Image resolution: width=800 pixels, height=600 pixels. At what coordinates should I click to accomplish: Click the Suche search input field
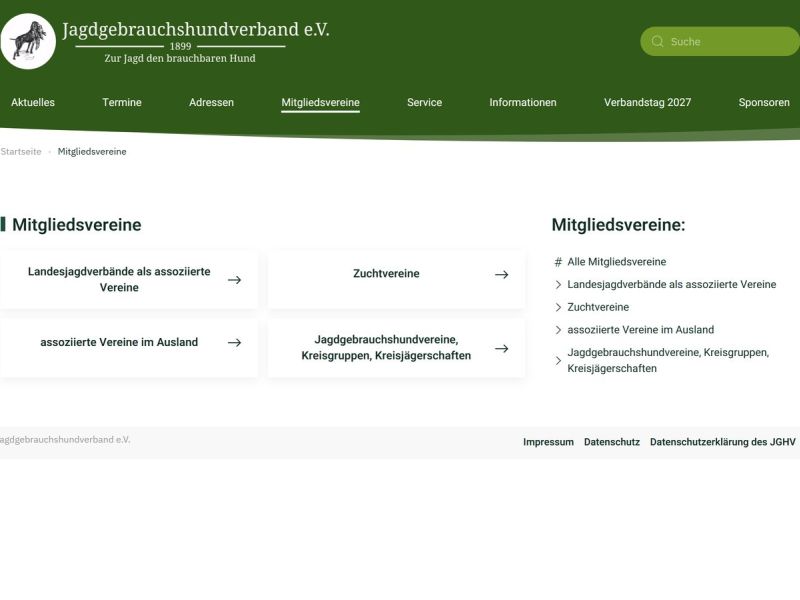click(720, 41)
